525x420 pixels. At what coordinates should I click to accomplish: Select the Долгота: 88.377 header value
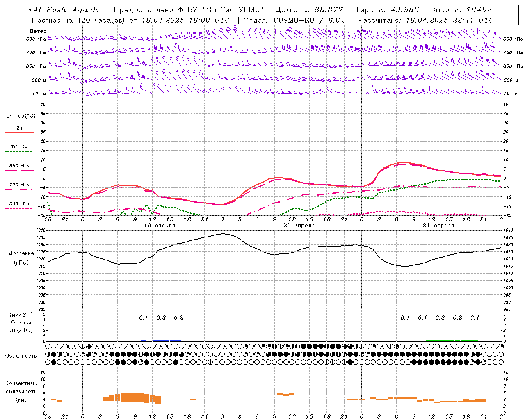coord(310,10)
